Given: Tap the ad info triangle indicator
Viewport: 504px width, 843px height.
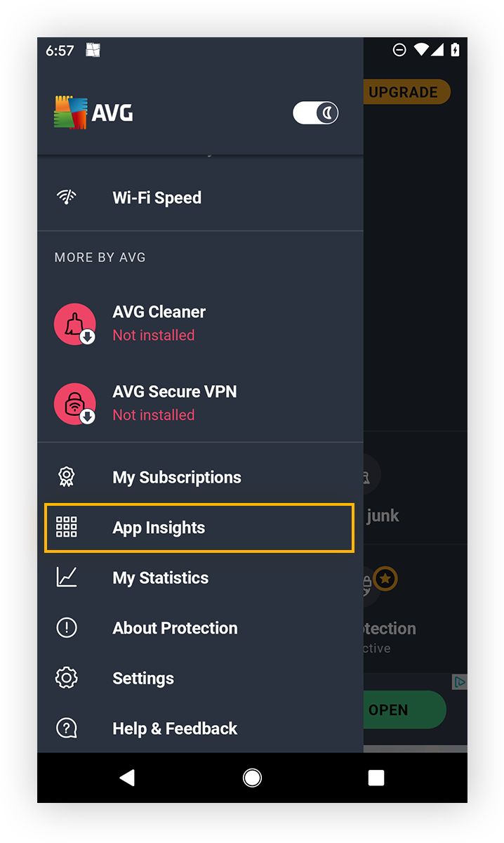Looking at the screenshot, I should (460, 682).
